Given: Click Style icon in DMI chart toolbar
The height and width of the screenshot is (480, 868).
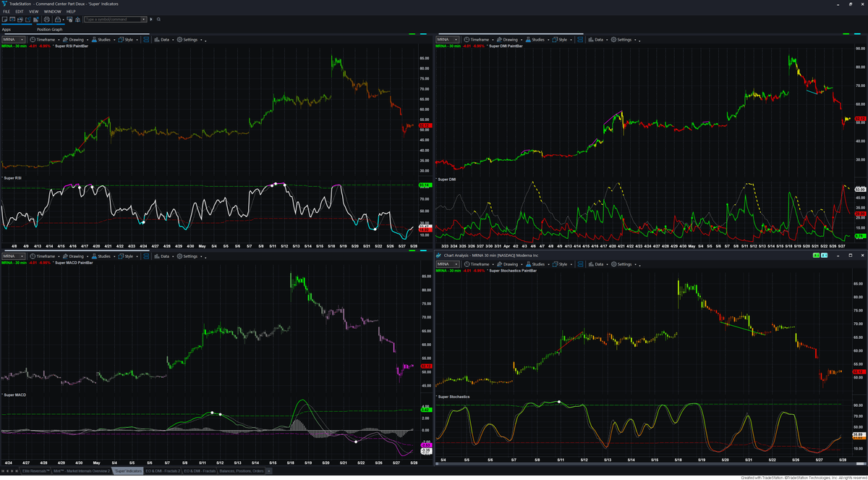Looking at the screenshot, I should point(555,40).
